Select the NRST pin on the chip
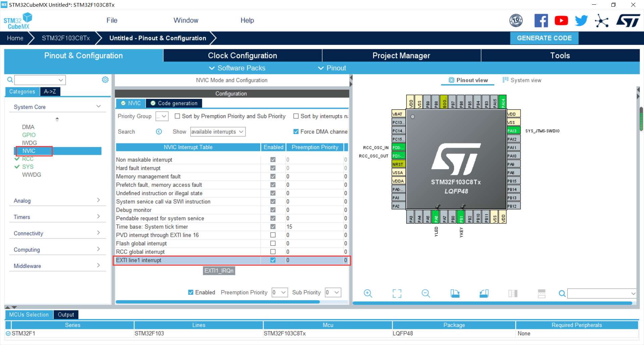Screen dimensions: 644x345 tap(398, 164)
